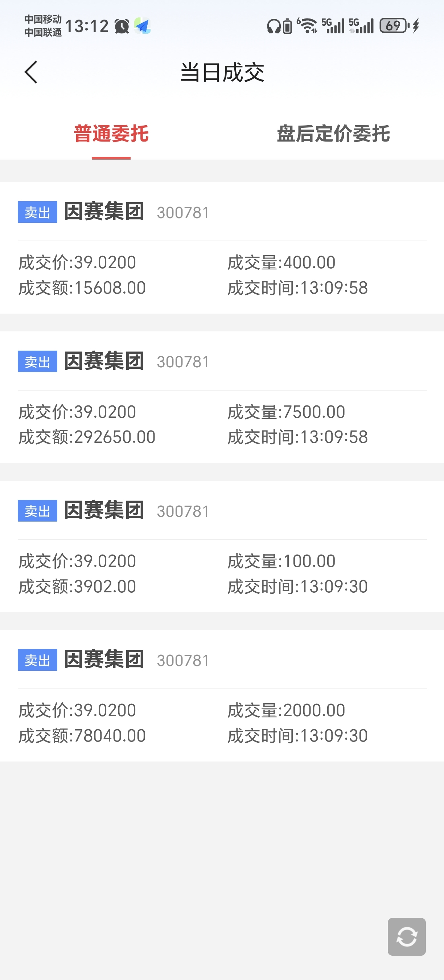This screenshot has height=980, width=444.
Task: Switch to the 普通委托 tab
Action: click(x=111, y=134)
